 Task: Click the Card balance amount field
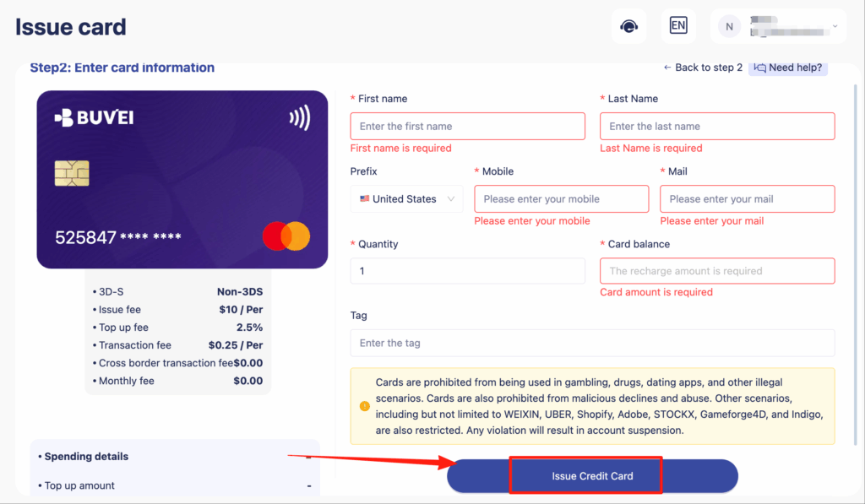pos(717,271)
